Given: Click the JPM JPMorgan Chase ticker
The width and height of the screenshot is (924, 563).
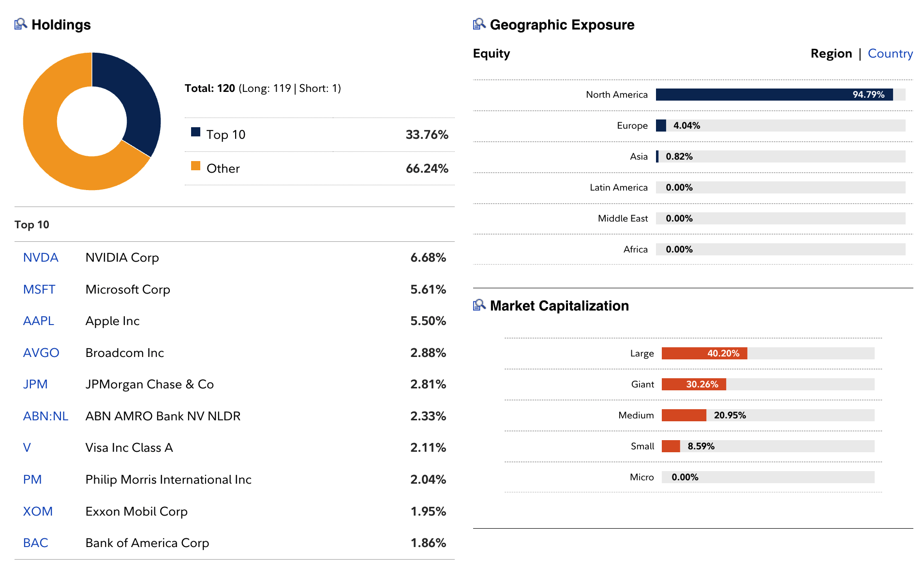Looking at the screenshot, I should [35, 384].
